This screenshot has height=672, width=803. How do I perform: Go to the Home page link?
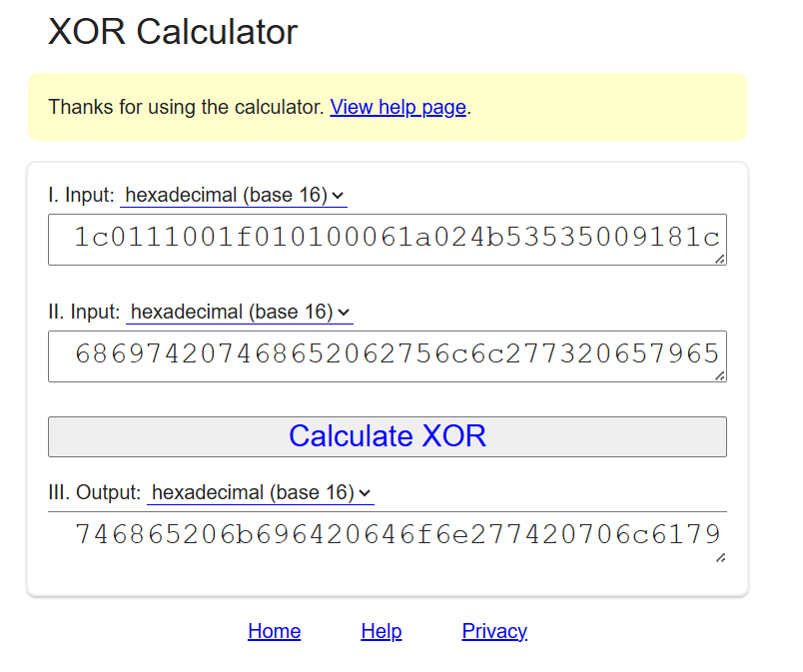(274, 631)
